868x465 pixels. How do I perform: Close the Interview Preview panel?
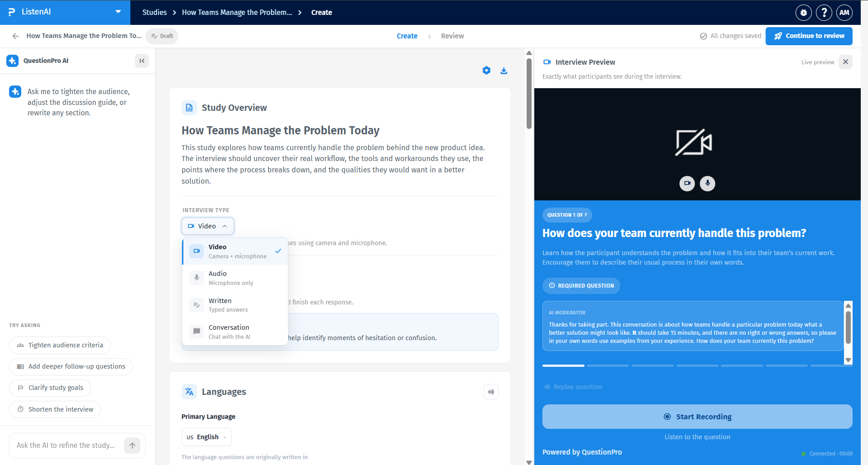845,62
